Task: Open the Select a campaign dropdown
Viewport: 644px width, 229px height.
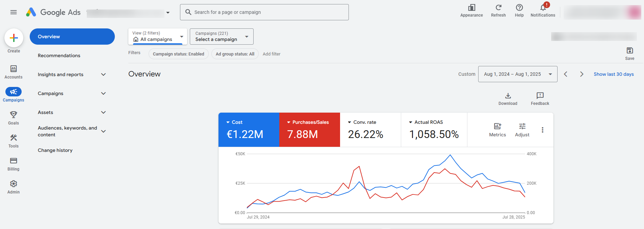Action: 222,37
